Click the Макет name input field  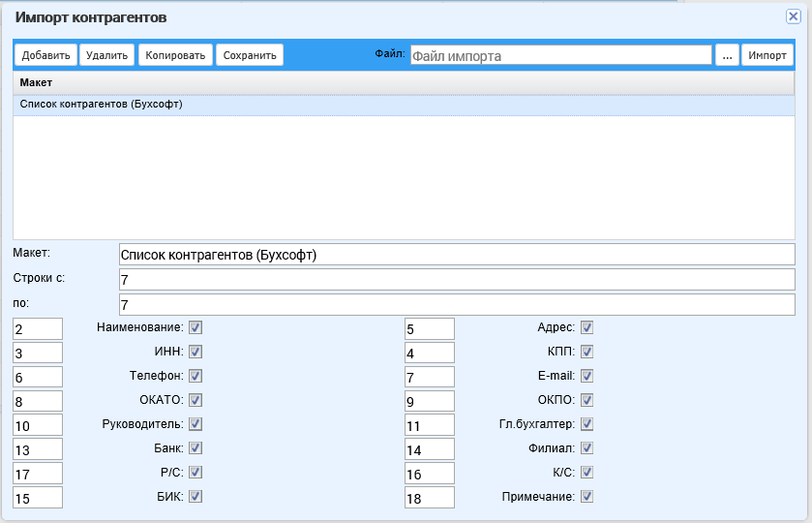pos(457,255)
